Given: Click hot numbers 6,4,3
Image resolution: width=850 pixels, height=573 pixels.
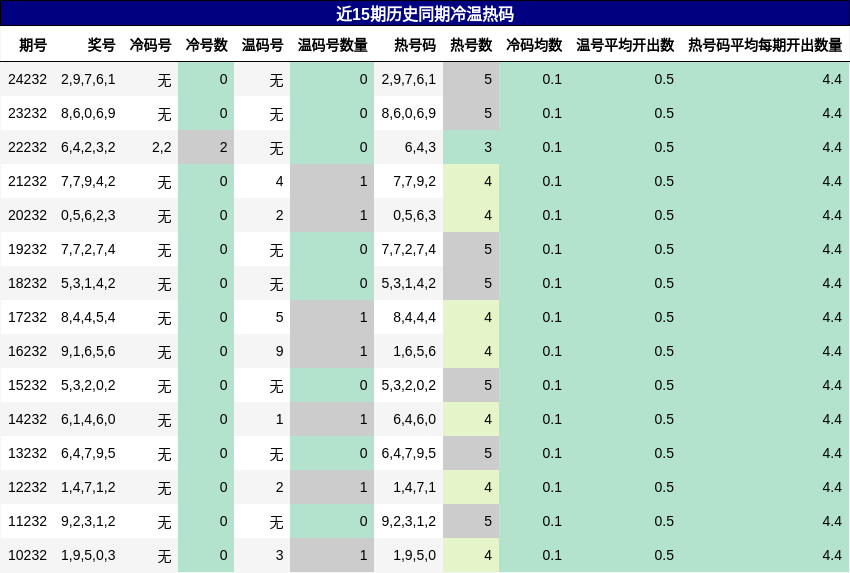Looking at the screenshot, I should pos(420,147).
